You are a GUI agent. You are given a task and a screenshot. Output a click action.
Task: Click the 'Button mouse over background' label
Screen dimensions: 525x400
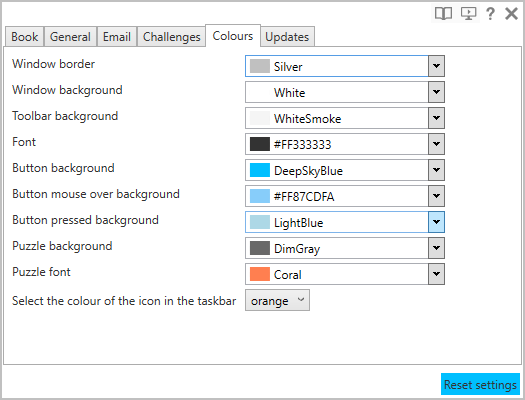pyautogui.click(x=96, y=194)
